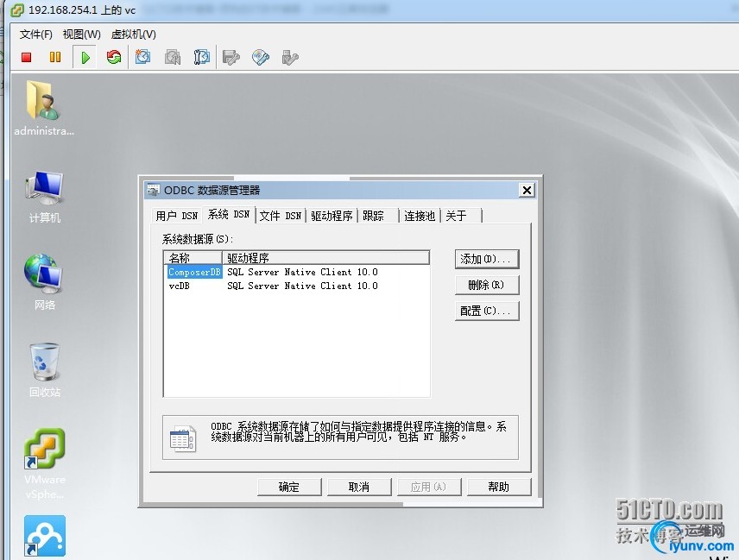Click the CD/DVD drive connect icon
The width and height of the screenshot is (739, 560).
261,58
